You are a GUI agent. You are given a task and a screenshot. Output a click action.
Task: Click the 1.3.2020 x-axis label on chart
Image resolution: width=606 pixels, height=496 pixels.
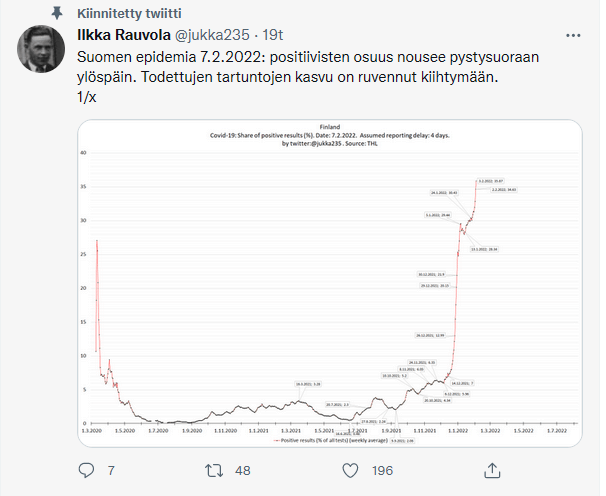95,430
